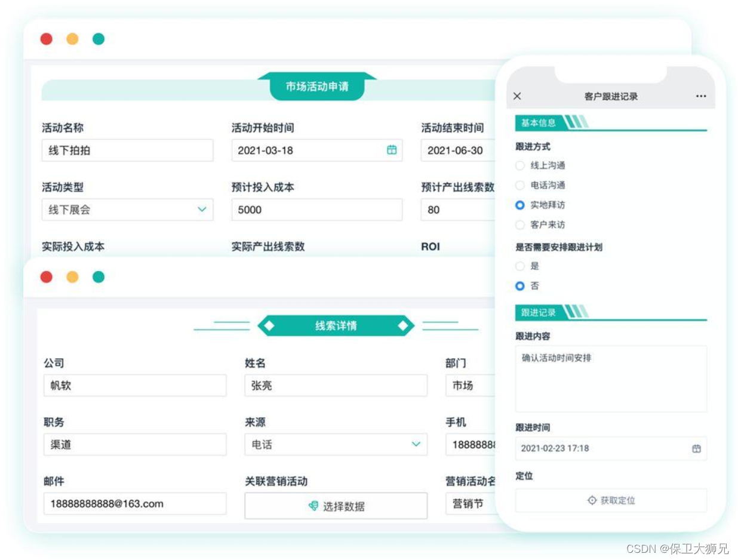The image size is (738, 560).
Task: Choose 否 for 是否需要安排跟进计划
Action: tap(520, 286)
